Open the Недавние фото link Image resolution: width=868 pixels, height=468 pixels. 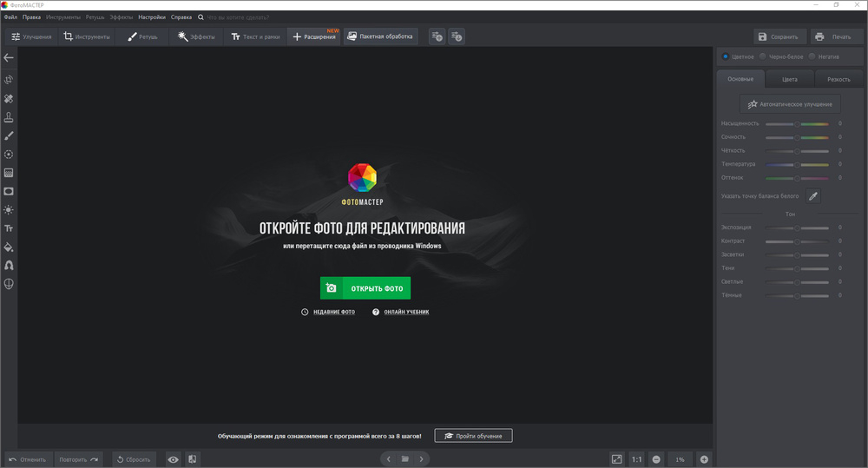coord(334,312)
